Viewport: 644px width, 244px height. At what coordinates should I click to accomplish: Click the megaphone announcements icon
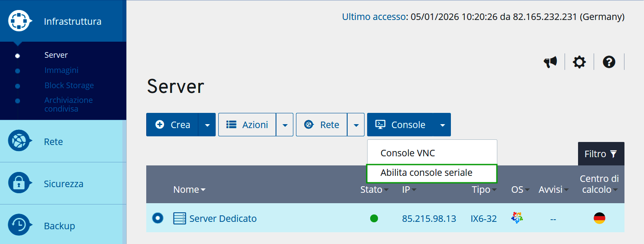[x=550, y=62]
